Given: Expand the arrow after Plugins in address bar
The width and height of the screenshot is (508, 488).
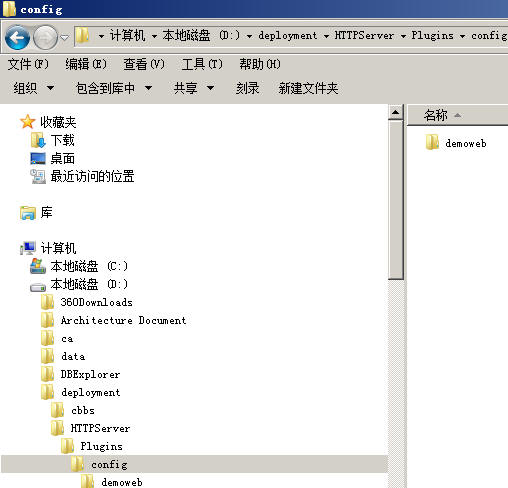Looking at the screenshot, I should (462, 36).
